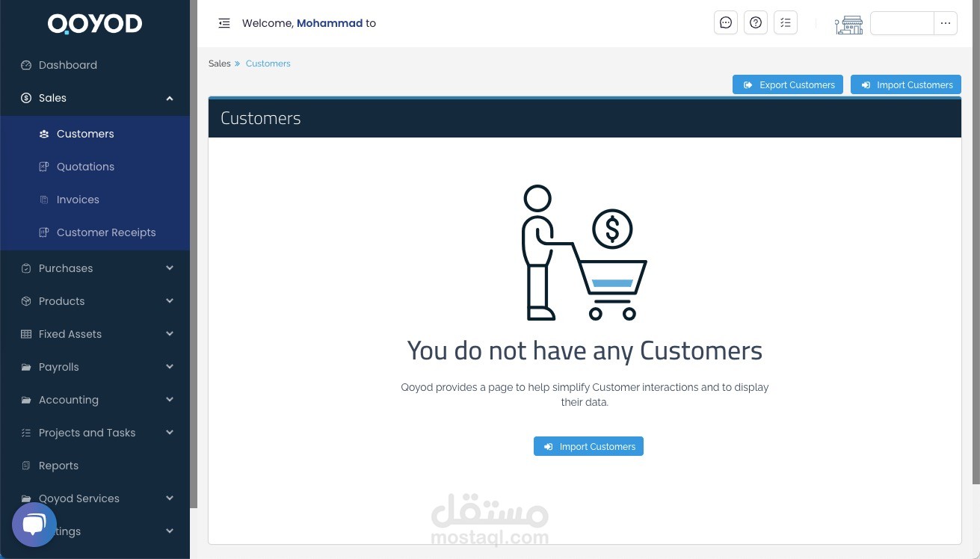Click the Quotations icon

pyautogui.click(x=44, y=167)
